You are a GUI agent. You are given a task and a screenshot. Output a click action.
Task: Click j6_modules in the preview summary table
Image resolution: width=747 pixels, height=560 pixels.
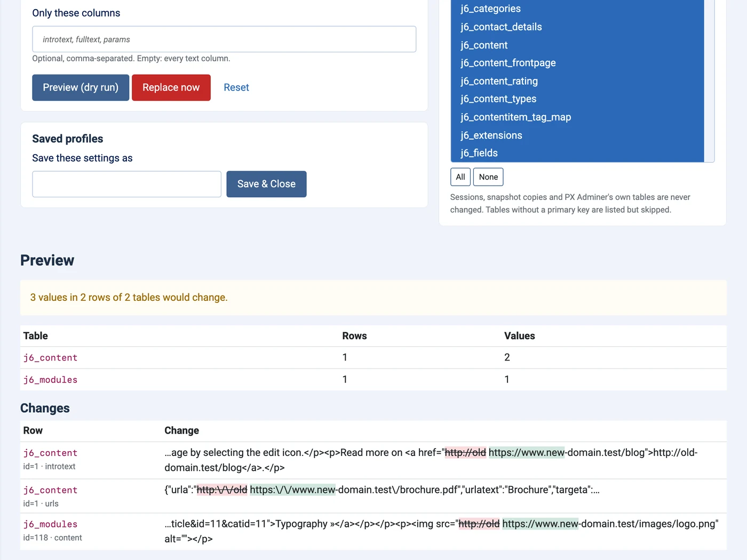pos(50,380)
